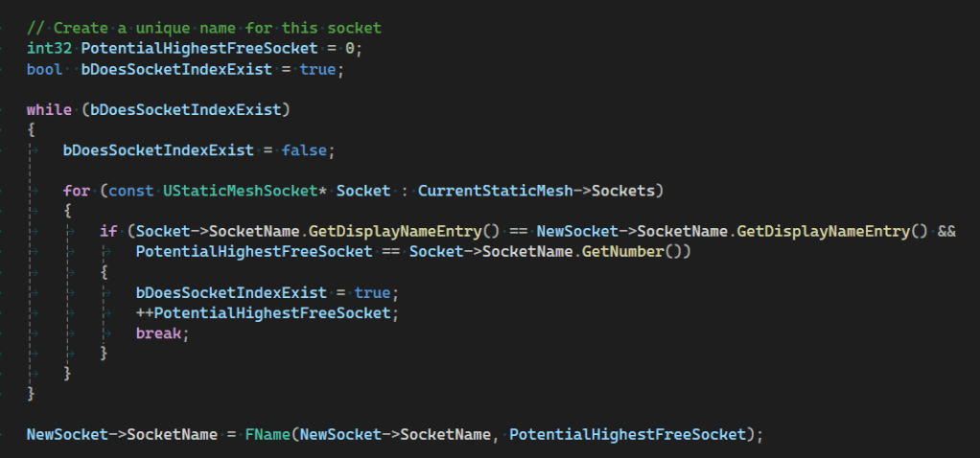Click the 'false' literal assignment
Image resolution: width=980 pixels, height=458 pixels.
pos(305,150)
